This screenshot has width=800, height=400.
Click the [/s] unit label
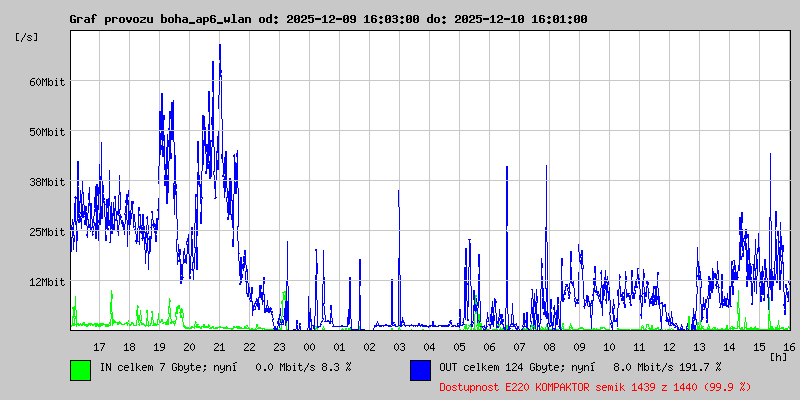[x=27, y=37]
